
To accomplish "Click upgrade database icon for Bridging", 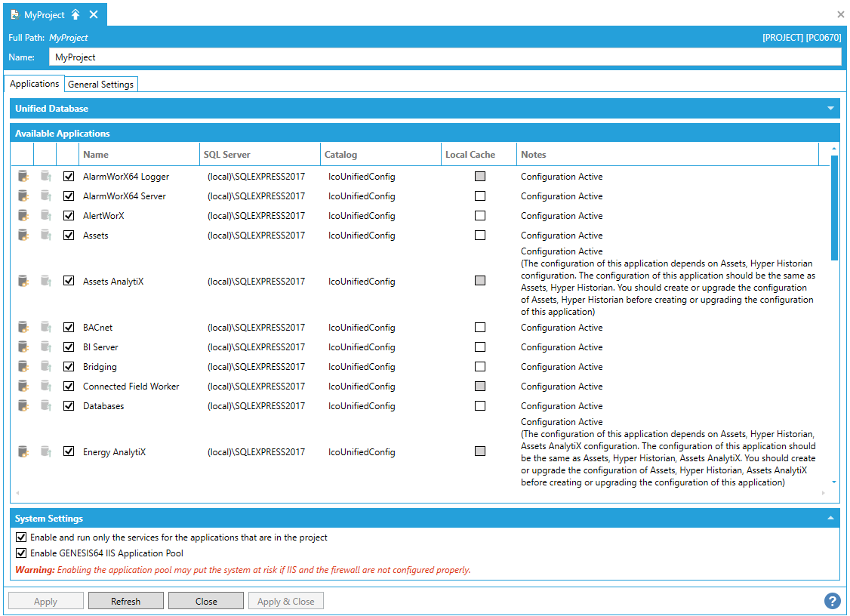I will [46, 367].
